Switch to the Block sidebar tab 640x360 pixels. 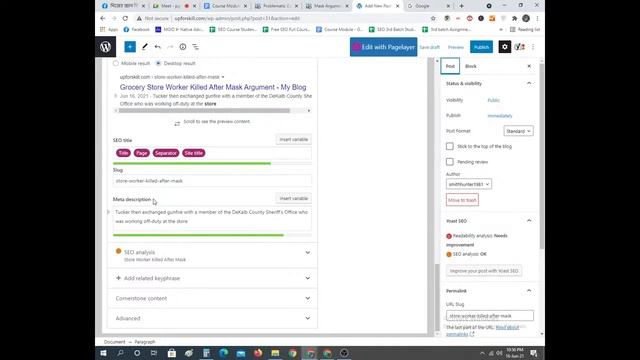[471, 66]
